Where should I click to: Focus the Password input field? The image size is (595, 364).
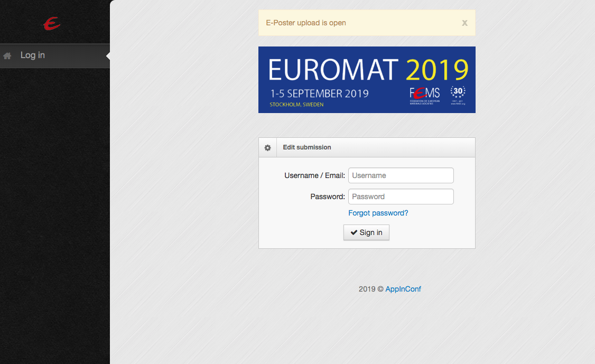pyautogui.click(x=401, y=197)
